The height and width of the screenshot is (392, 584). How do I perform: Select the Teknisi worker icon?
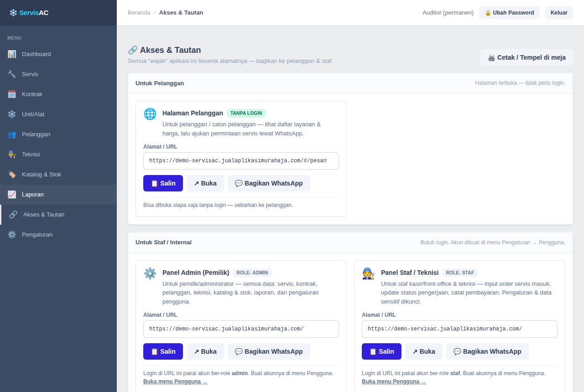[x=12, y=155]
